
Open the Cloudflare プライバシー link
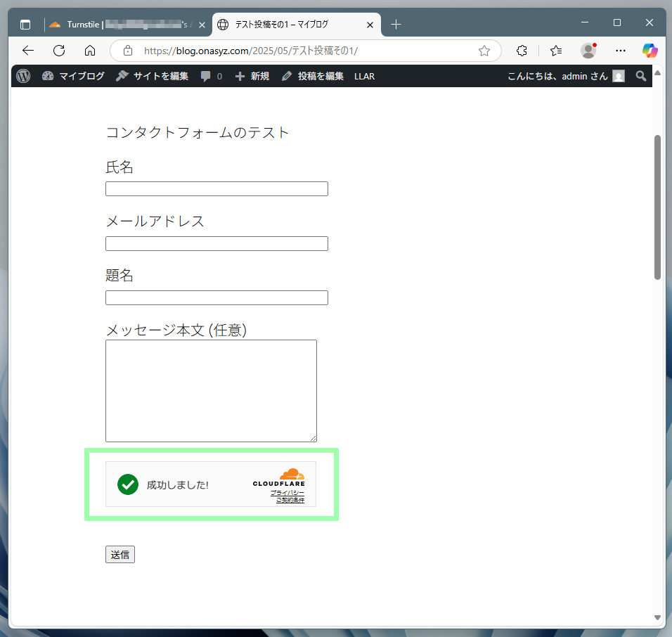(287, 493)
